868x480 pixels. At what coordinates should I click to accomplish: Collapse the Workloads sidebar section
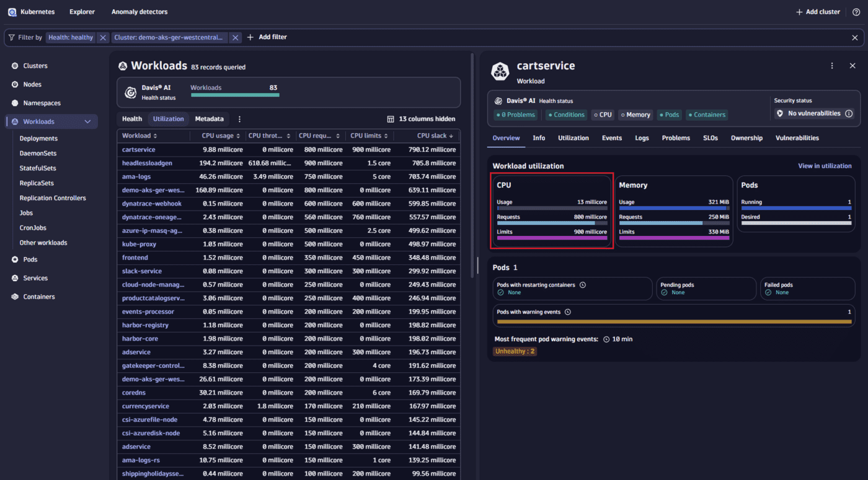click(x=87, y=121)
